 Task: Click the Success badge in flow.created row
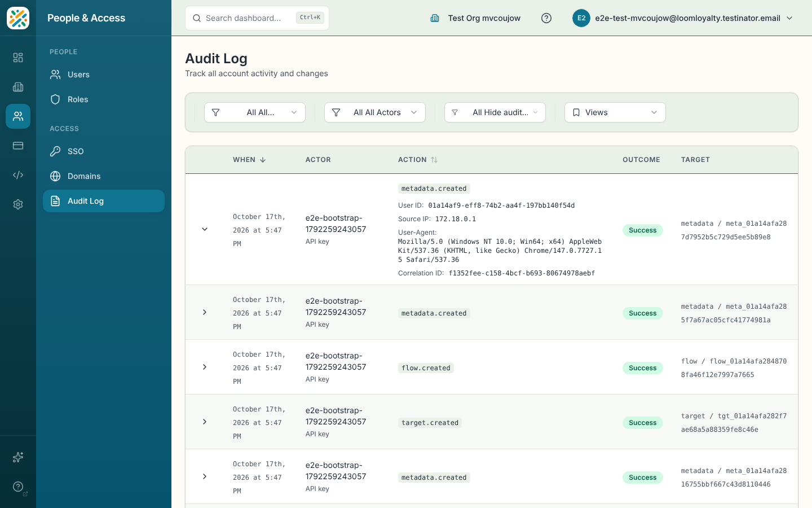(x=643, y=368)
